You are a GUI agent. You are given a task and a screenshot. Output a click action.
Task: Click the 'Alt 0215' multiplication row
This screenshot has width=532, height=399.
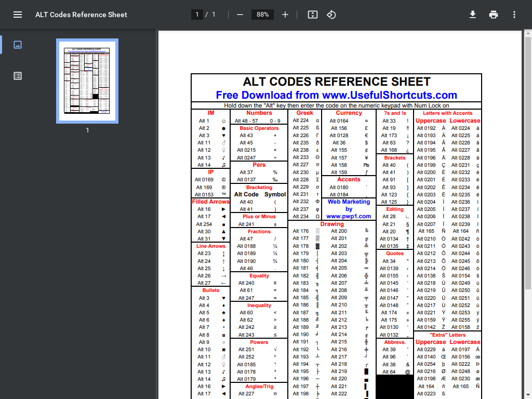coord(259,150)
